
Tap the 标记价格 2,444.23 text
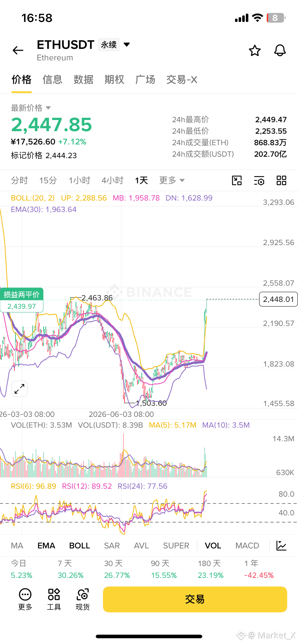[44, 155]
